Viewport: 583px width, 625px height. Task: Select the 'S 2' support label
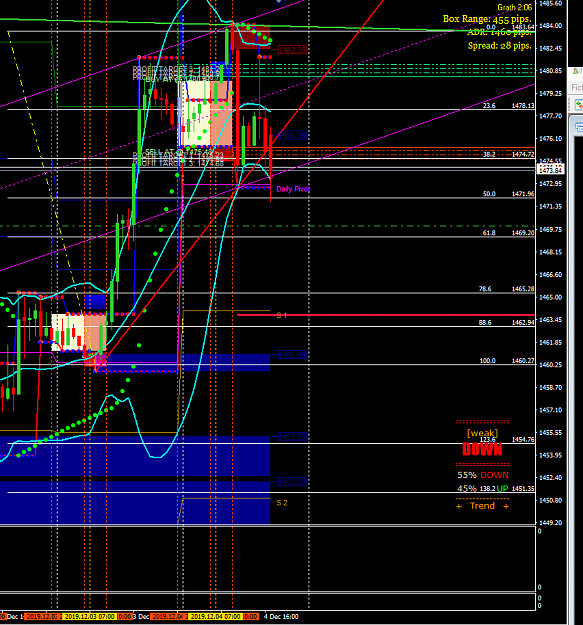tap(282, 503)
